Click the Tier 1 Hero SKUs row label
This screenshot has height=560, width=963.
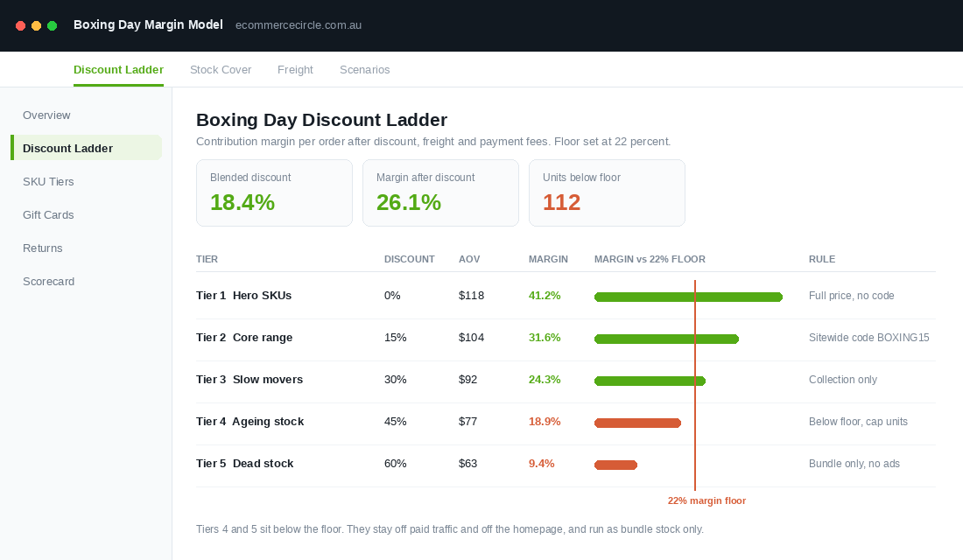pos(244,296)
